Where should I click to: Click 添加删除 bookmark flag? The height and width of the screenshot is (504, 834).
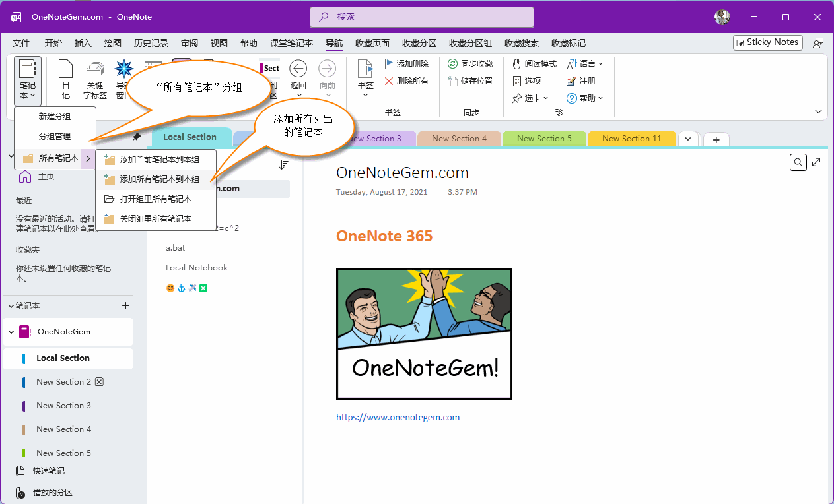(x=406, y=64)
